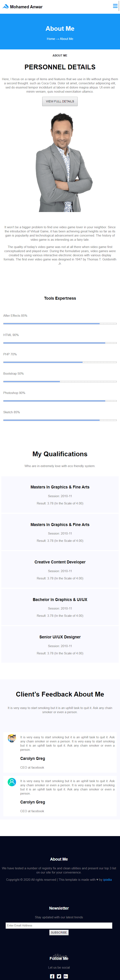Click the PHP 70% progress bar
This screenshot has height=980, width=120.
click(x=60, y=362)
